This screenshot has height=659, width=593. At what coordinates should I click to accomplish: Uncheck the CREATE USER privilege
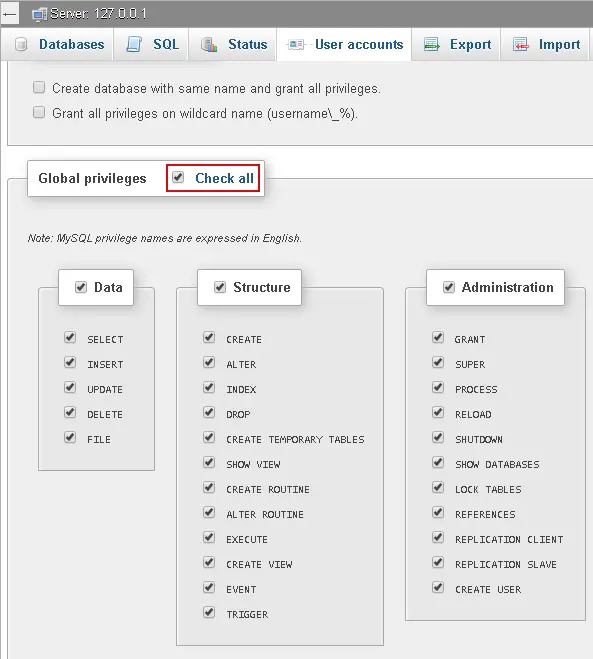click(x=438, y=587)
